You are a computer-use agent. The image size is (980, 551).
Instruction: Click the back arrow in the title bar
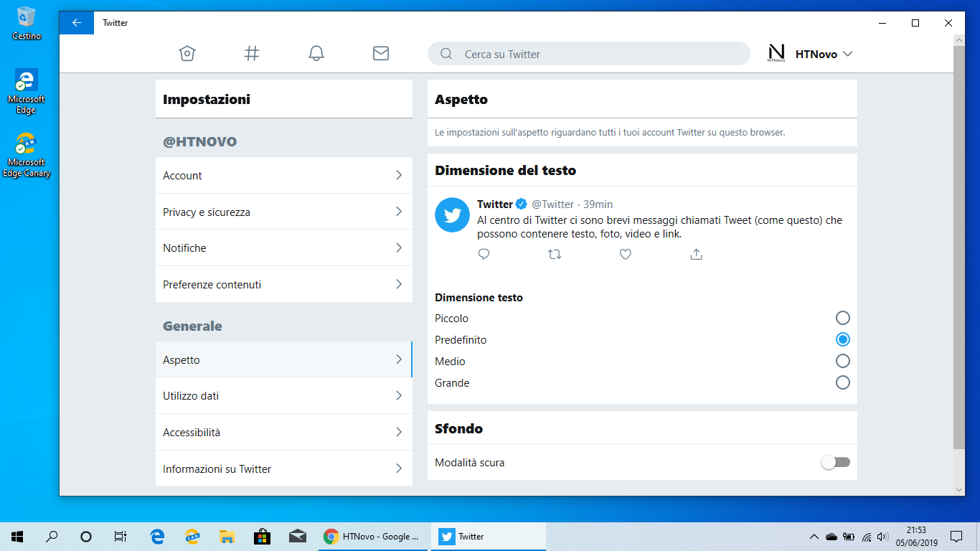point(76,22)
